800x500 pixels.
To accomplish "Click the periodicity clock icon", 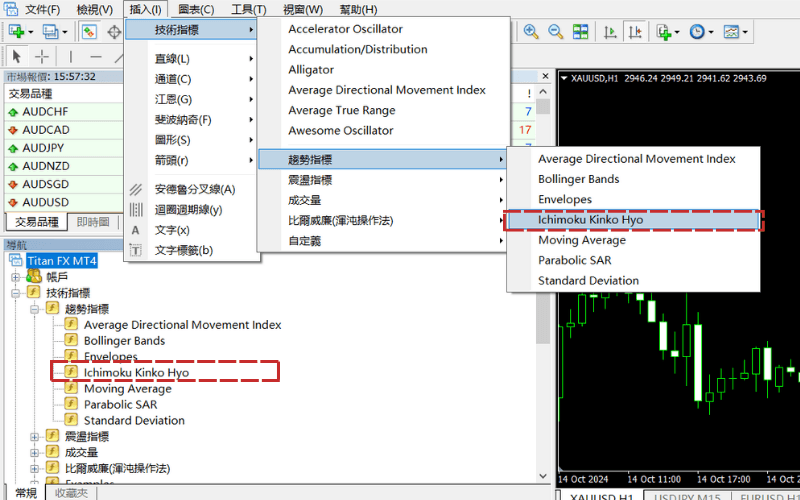I will 696,32.
